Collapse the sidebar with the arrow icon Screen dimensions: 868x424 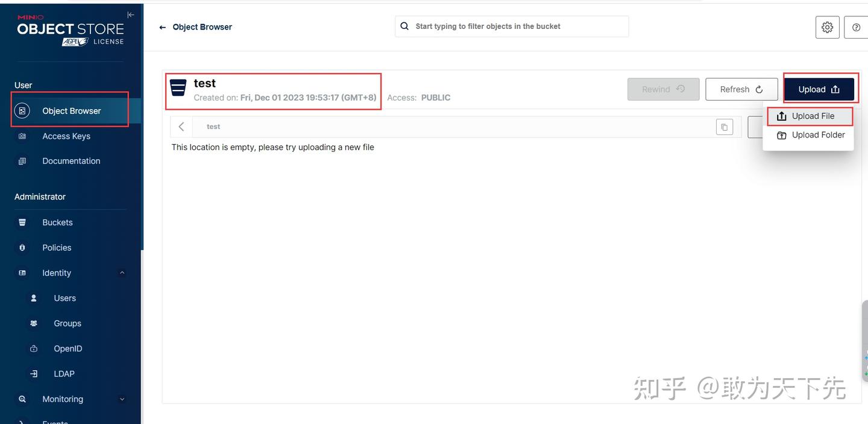(x=131, y=15)
